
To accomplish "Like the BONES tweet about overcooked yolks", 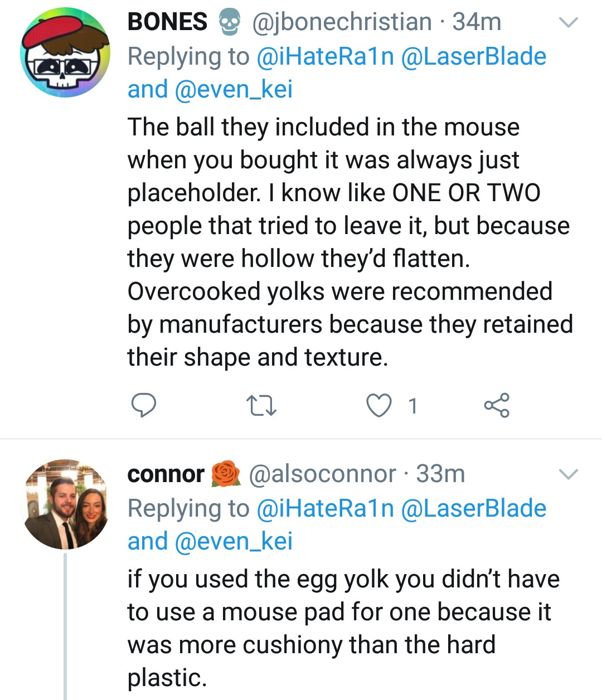I will [379, 405].
